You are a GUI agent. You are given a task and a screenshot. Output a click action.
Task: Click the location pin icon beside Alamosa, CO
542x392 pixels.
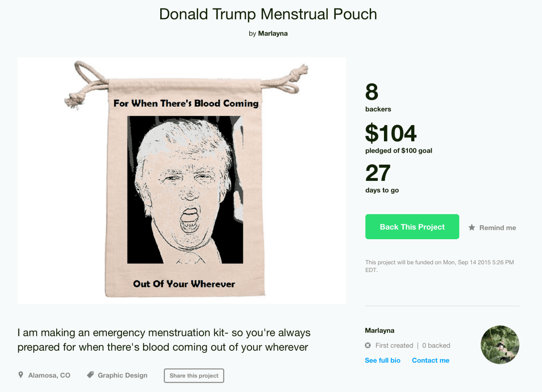click(x=20, y=375)
